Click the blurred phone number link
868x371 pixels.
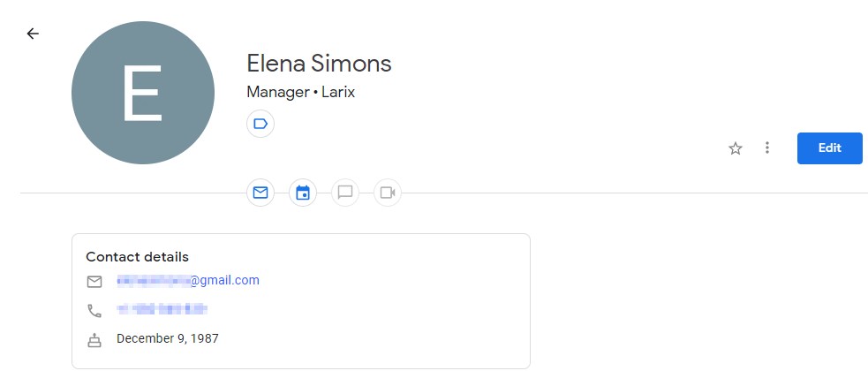coord(162,309)
